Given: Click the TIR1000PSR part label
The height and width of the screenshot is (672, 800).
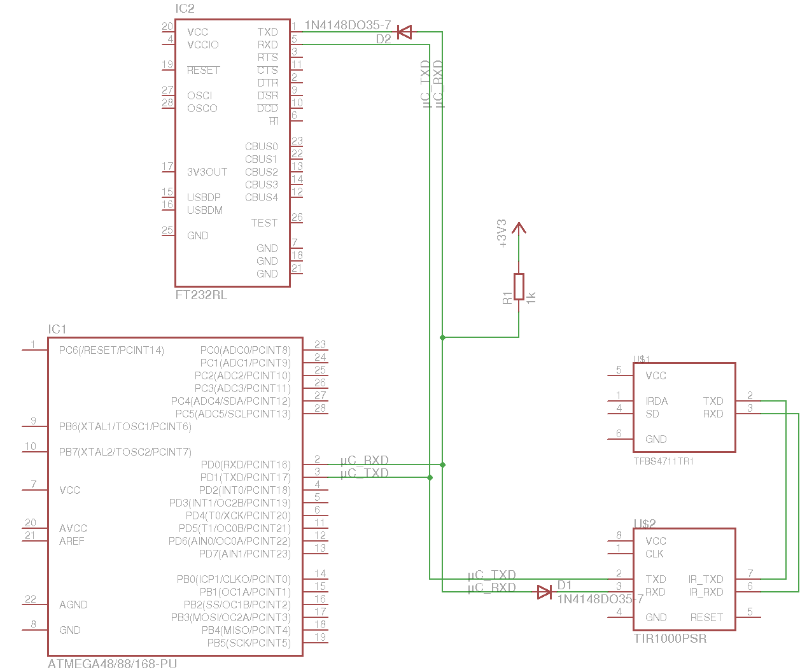Looking at the screenshot, I should (670, 638).
